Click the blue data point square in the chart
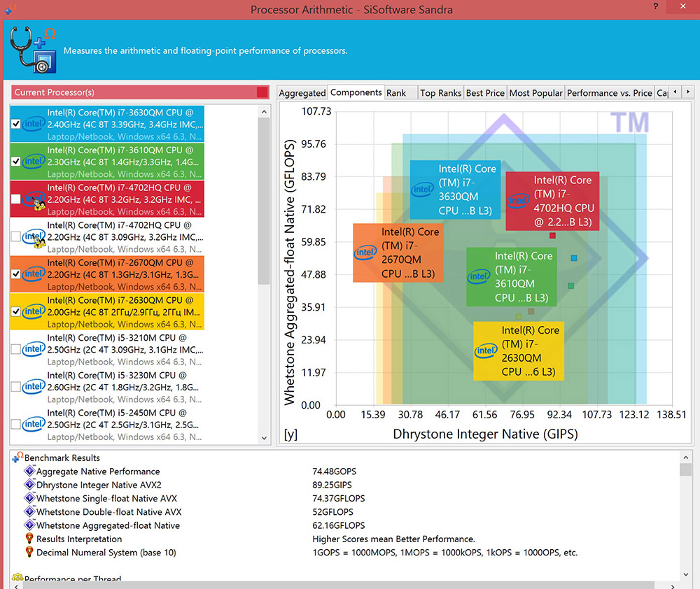This screenshot has width=700, height=589. [x=574, y=258]
